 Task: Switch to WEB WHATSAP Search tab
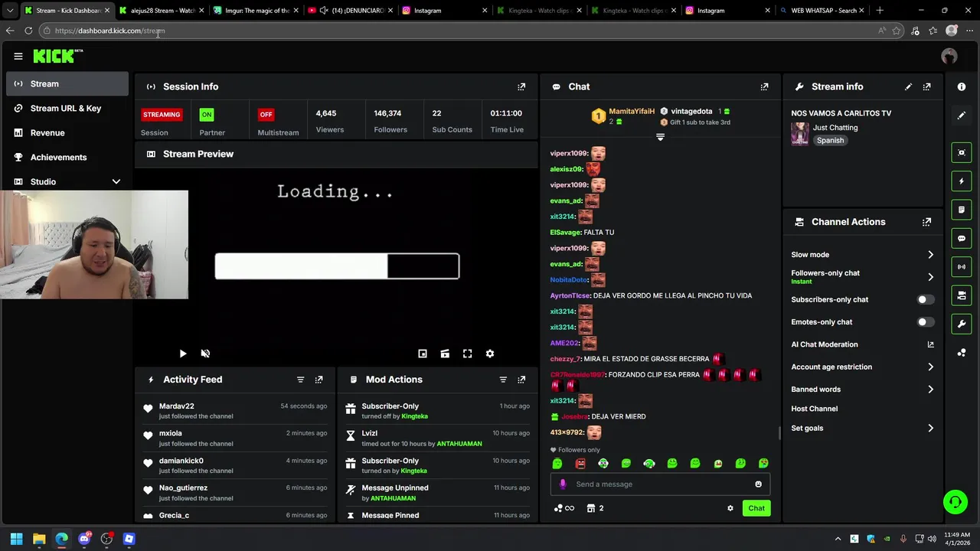(x=823, y=11)
